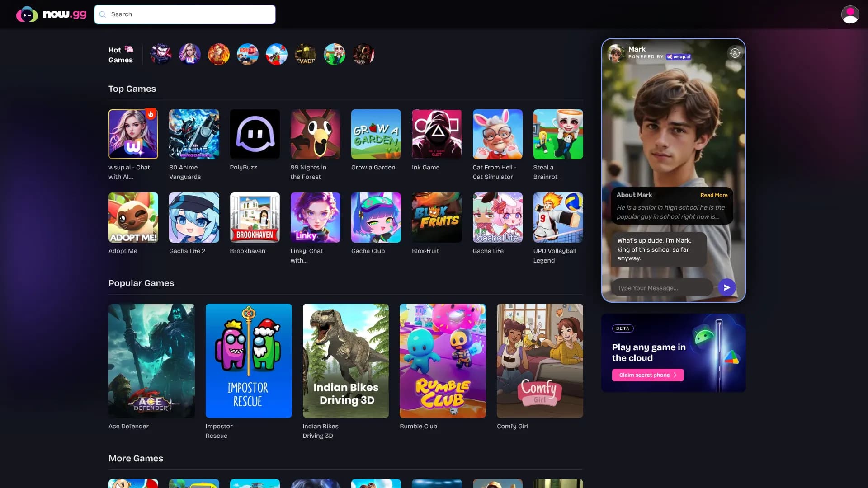The width and height of the screenshot is (868, 488).
Task: Open the dark horror monster icon in Hot Games
Action: (x=363, y=55)
